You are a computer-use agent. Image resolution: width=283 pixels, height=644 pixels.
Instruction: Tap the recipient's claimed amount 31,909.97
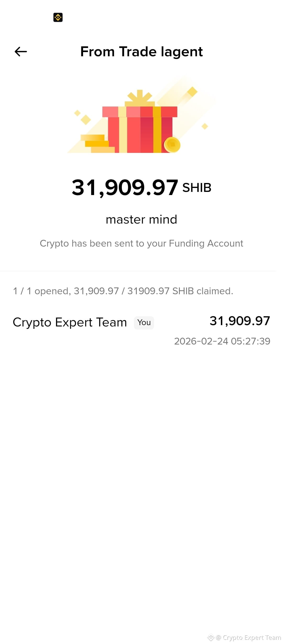click(240, 321)
